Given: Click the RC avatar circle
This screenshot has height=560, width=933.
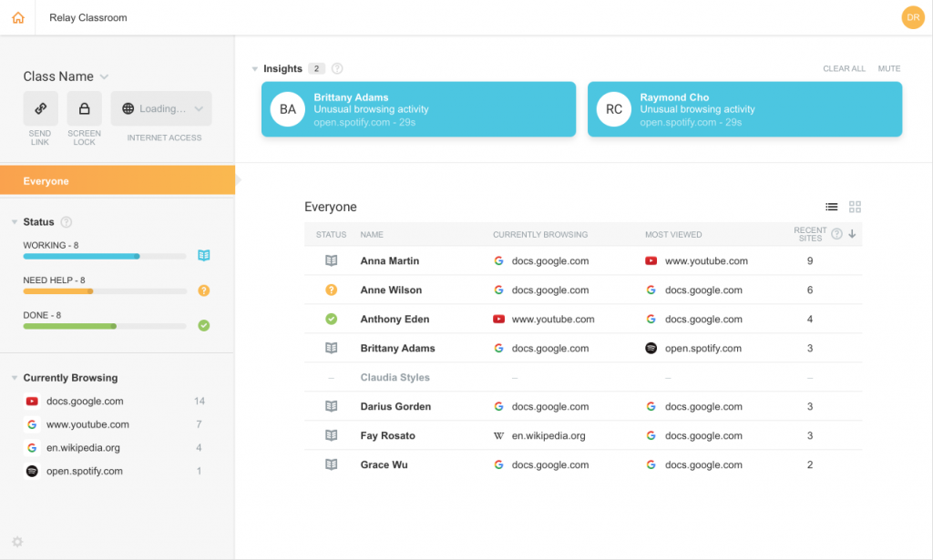Looking at the screenshot, I should click(x=613, y=109).
